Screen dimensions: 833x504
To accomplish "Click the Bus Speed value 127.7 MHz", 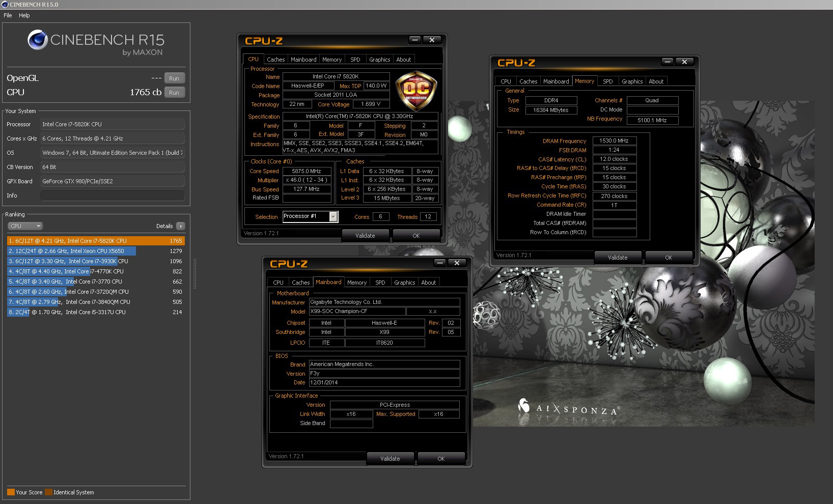I will pyautogui.click(x=307, y=189).
